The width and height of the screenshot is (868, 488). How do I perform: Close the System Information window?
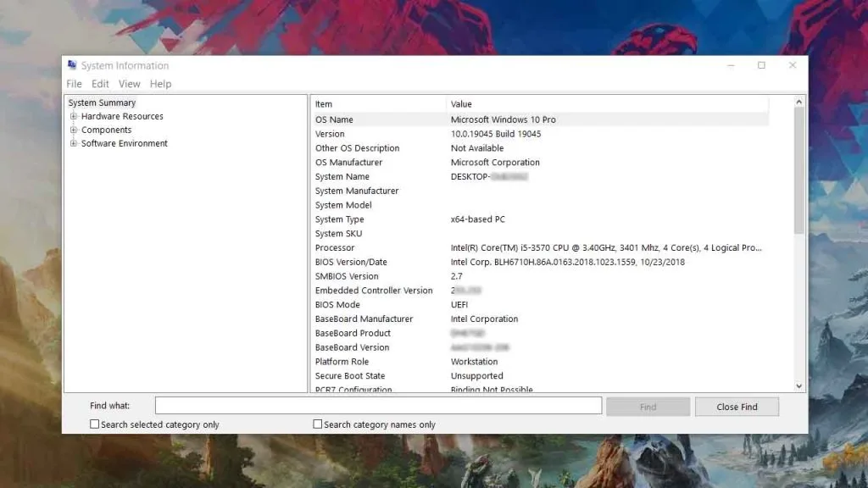pos(793,65)
